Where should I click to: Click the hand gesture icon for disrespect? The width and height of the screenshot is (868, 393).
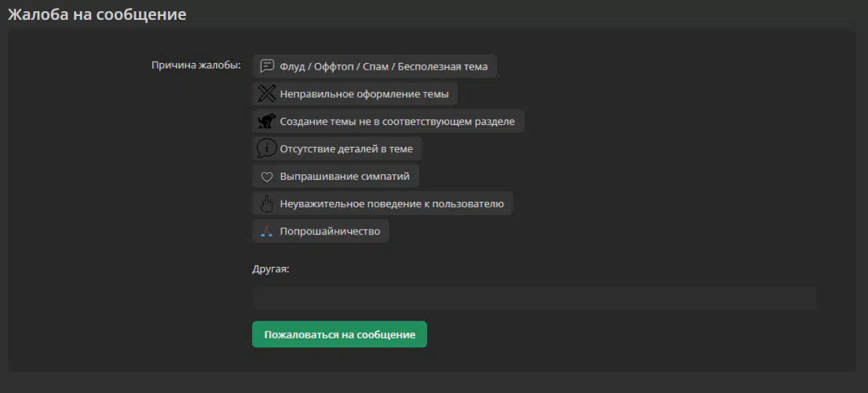pyautogui.click(x=267, y=204)
